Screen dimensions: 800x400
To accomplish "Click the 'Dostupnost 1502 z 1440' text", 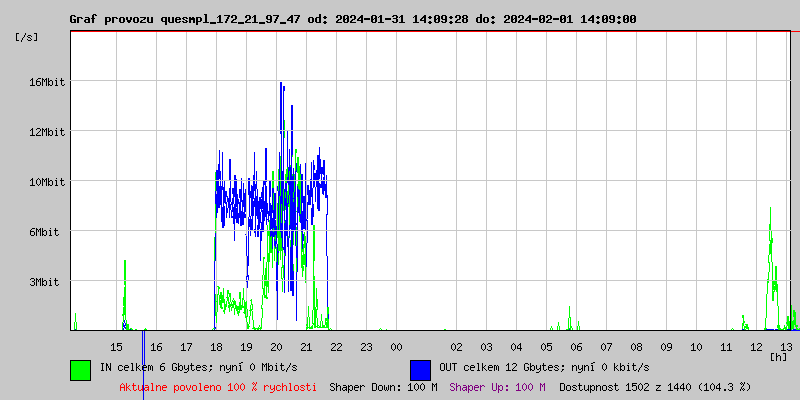I will [654, 386].
